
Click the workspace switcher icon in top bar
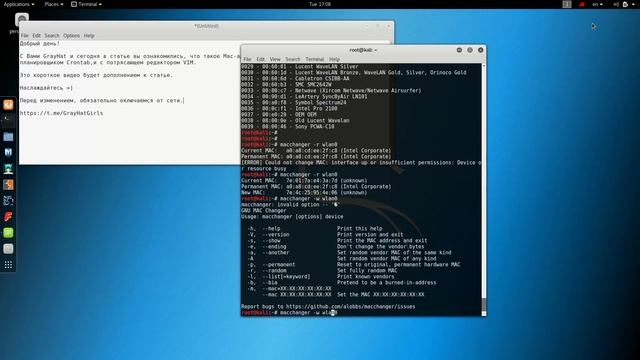(x=567, y=4)
